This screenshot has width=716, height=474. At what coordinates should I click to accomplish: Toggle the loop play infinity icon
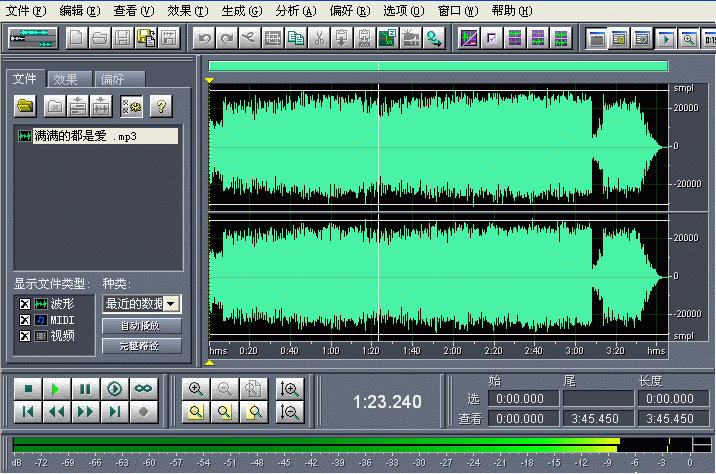[x=144, y=389]
